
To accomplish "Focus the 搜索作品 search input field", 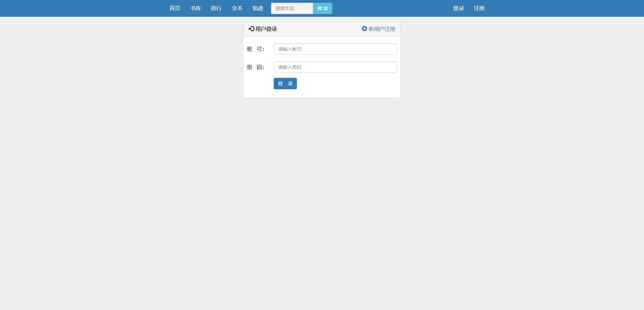I will [x=292, y=8].
